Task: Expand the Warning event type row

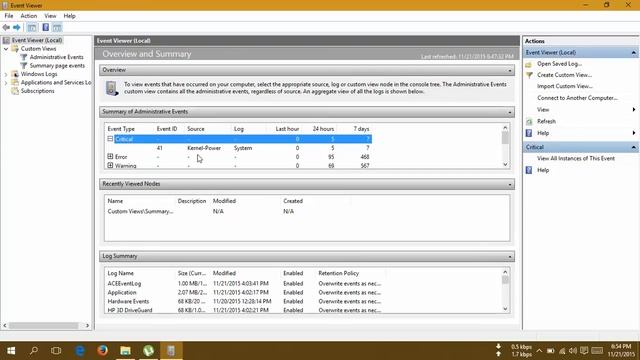Action: [x=110, y=165]
